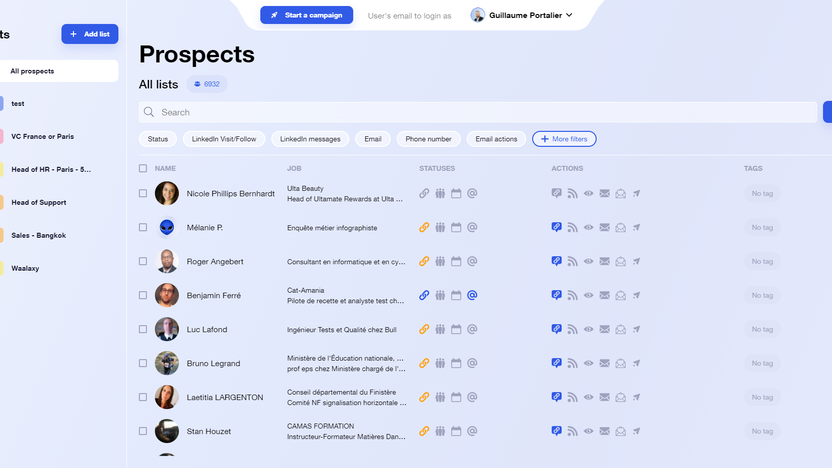Open the test list
832x468 pixels.
coord(18,103)
